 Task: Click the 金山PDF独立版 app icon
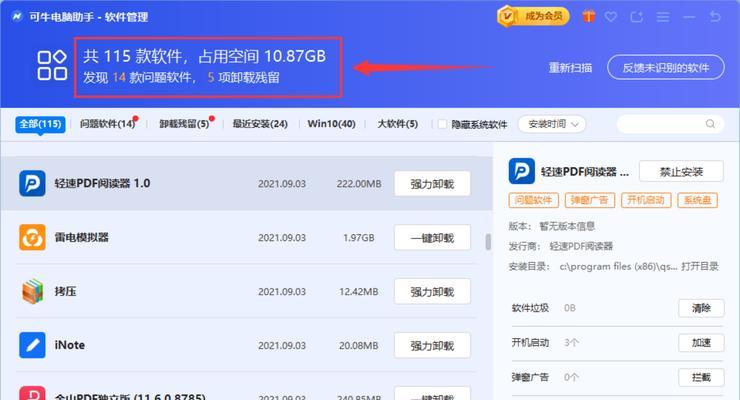(32, 393)
